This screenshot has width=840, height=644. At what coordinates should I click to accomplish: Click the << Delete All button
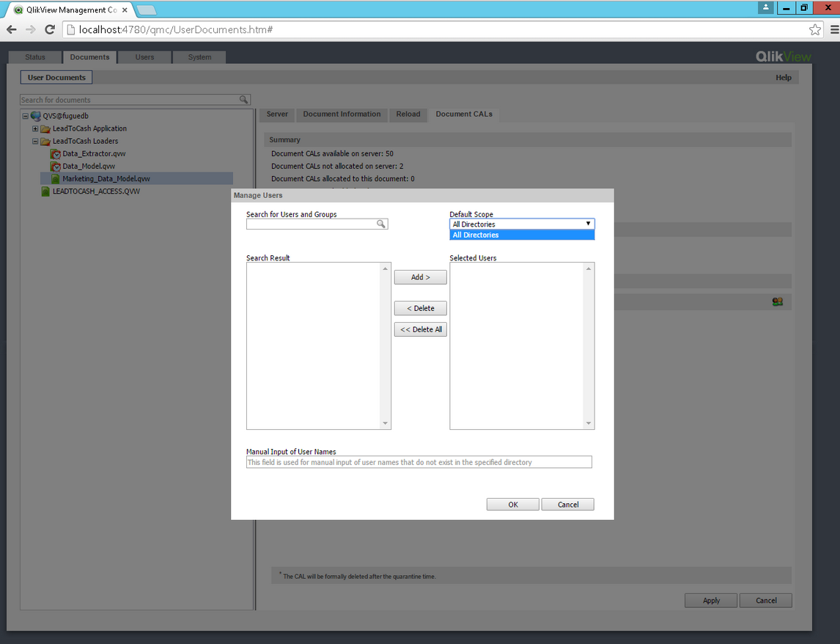(421, 329)
